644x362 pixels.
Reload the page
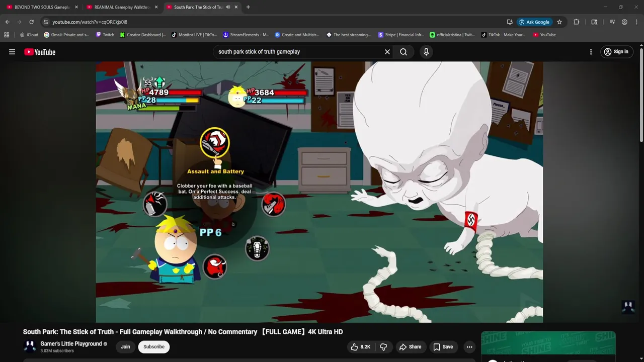coord(31,22)
